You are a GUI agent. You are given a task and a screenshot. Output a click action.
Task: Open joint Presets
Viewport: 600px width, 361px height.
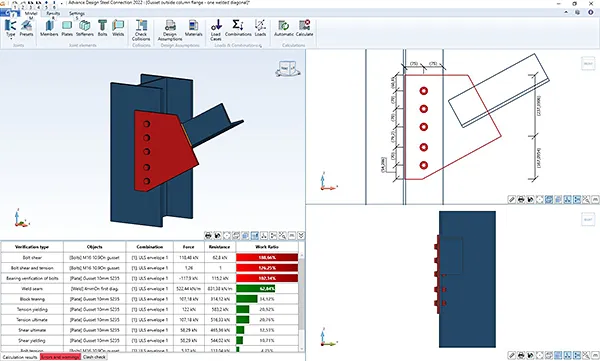pos(26,29)
